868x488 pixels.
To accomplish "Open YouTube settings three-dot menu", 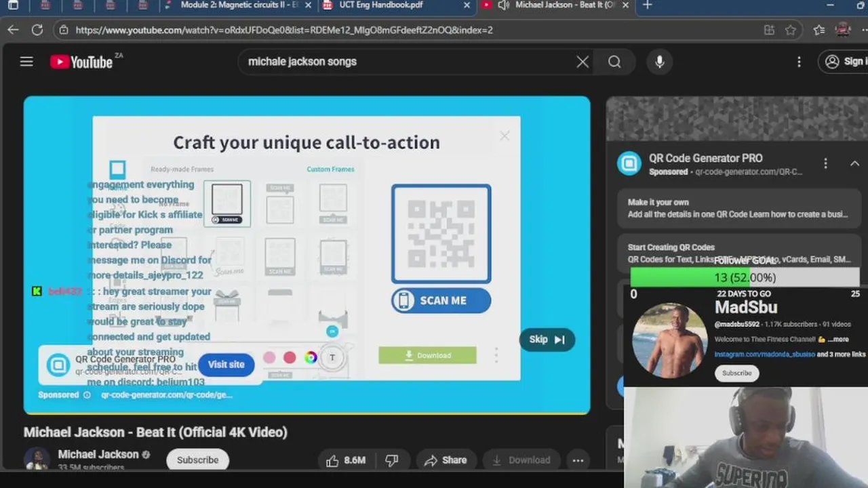I will coord(799,62).
